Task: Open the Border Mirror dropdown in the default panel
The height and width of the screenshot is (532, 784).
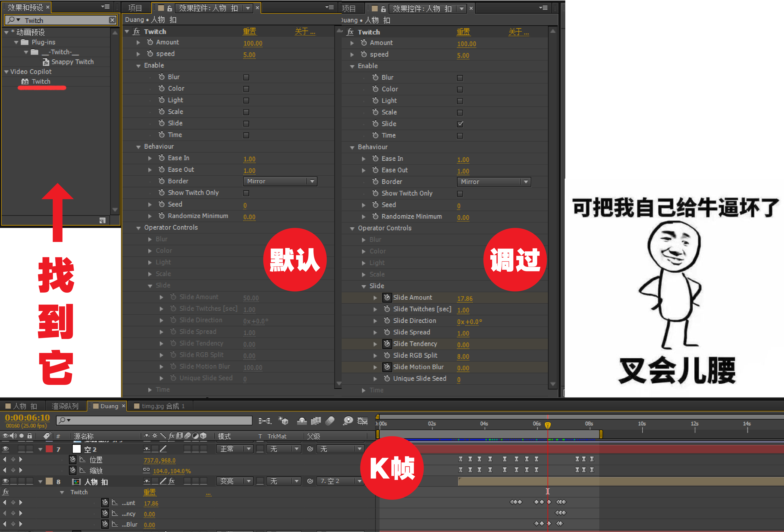Action: 280,181
